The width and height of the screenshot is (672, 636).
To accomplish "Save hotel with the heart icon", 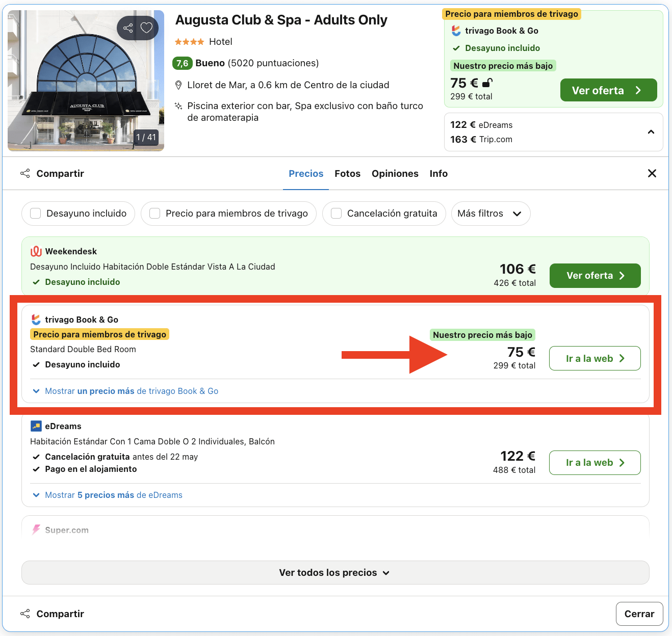I will coord(147,28).
